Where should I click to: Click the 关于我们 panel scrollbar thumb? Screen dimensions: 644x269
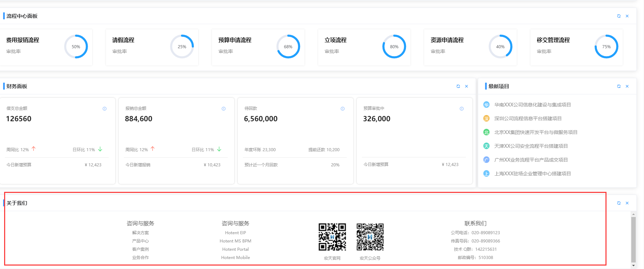(633, 240)
